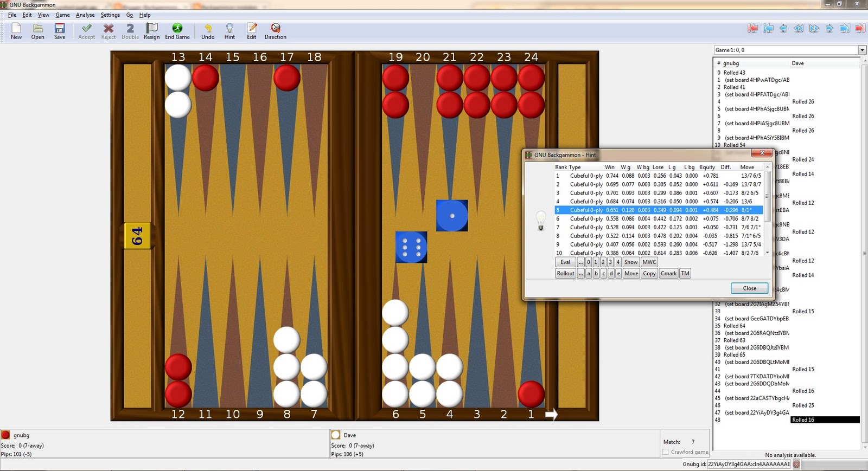Image resolution: width=868 pixels, height=471 pixels.
Task: Click rollout preset 'a' button
Action: tap(589, 274)
